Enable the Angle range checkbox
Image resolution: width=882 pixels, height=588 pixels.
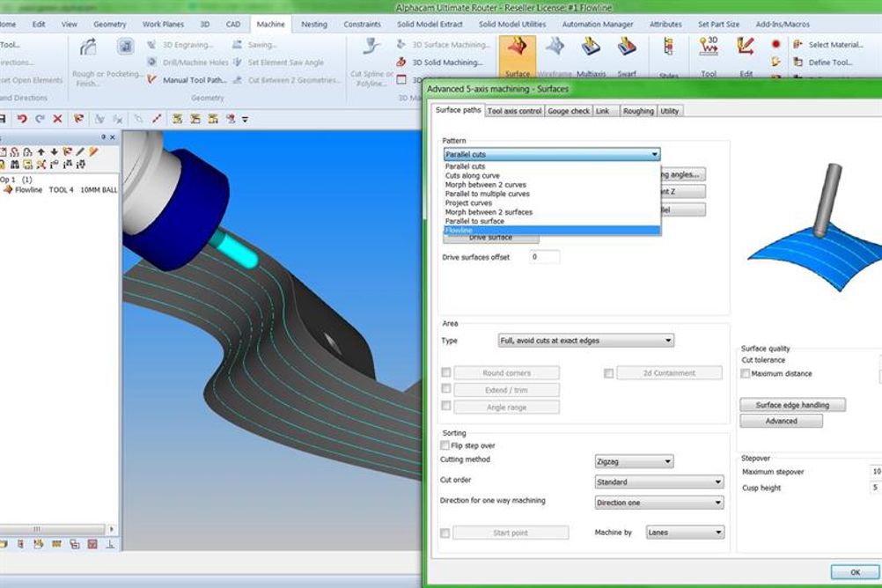(x=446, y=406)
